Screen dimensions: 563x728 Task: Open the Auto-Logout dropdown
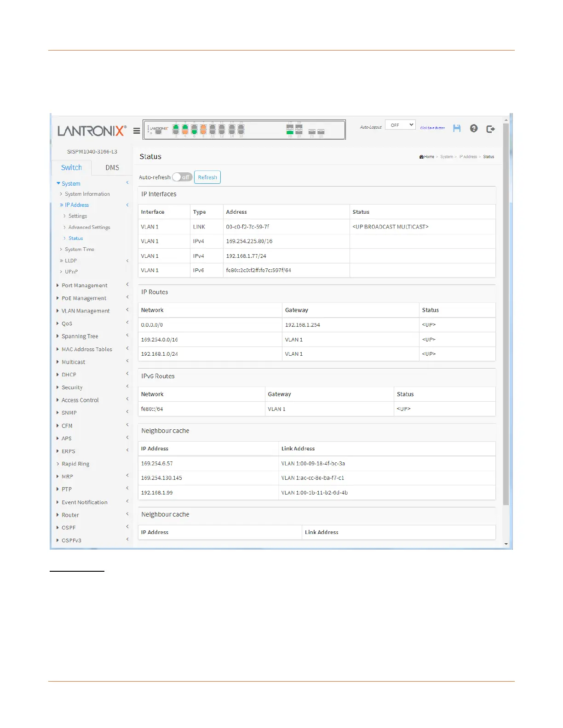[x=400, y=125]
